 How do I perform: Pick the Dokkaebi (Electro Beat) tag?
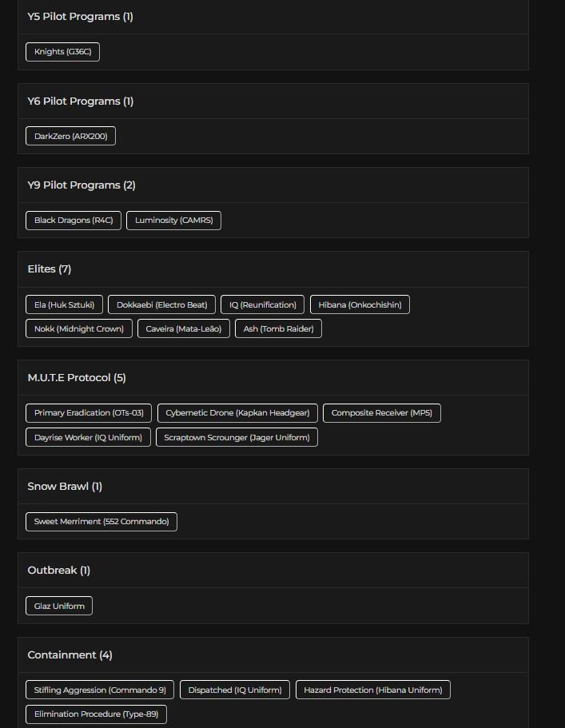[161, 304]
